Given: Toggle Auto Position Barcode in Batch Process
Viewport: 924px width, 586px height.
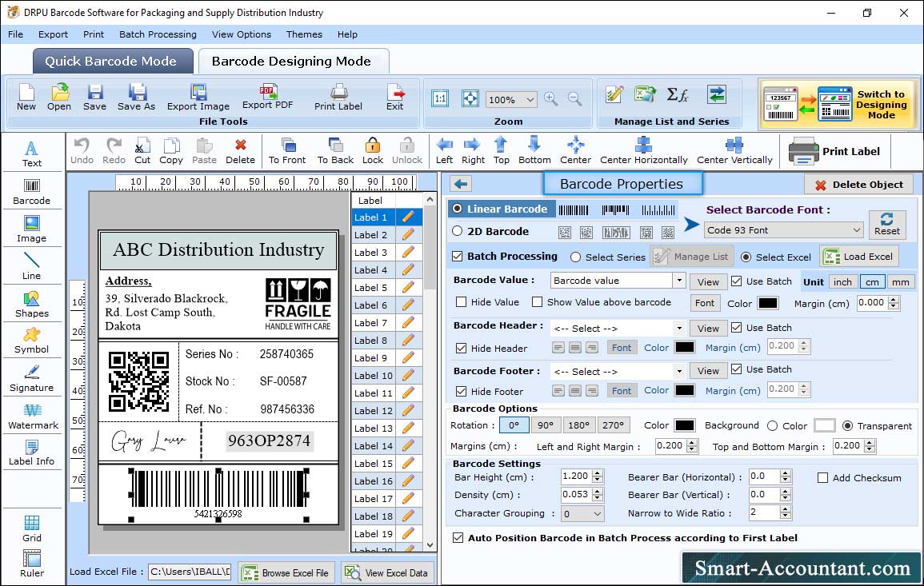Looking at the screenshot, I should click(x=458, y=538).
